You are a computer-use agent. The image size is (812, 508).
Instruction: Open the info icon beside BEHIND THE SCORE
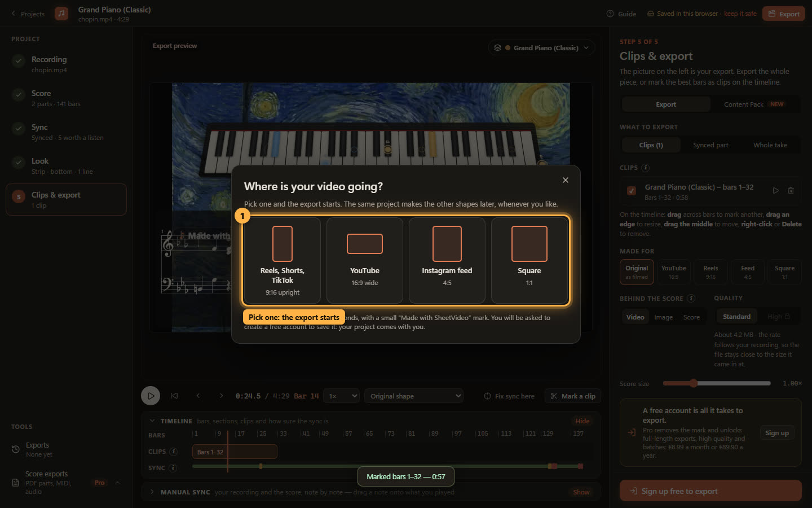691,298
